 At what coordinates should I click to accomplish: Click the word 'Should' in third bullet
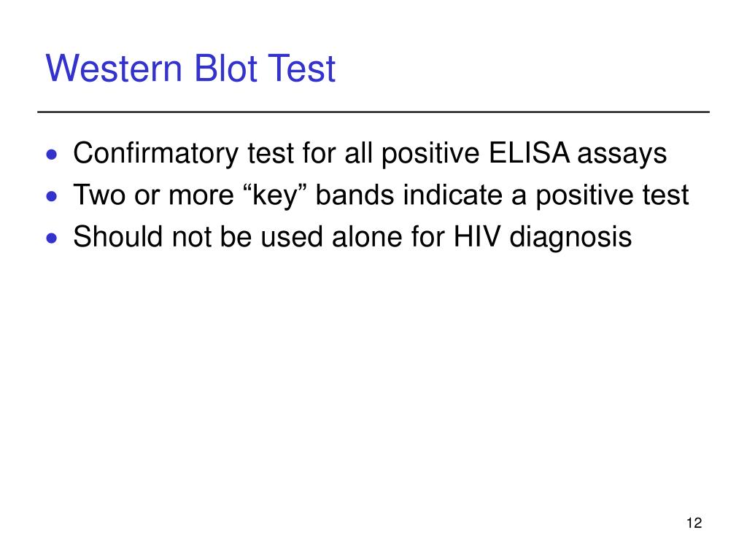pos(117,236)
